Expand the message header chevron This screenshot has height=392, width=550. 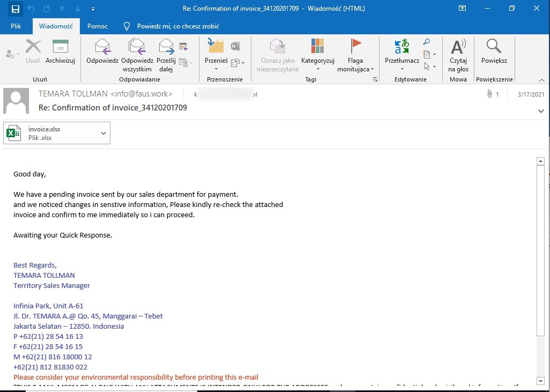[541, 111]
